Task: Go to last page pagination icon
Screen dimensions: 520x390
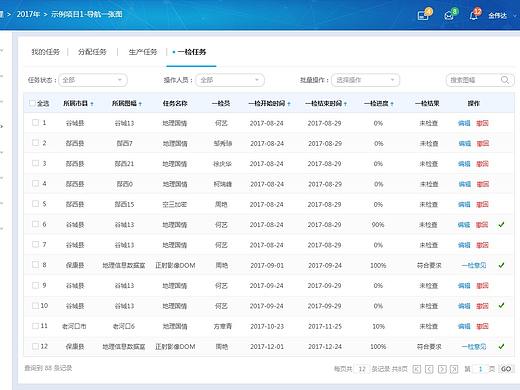Action: pos(454,369)
